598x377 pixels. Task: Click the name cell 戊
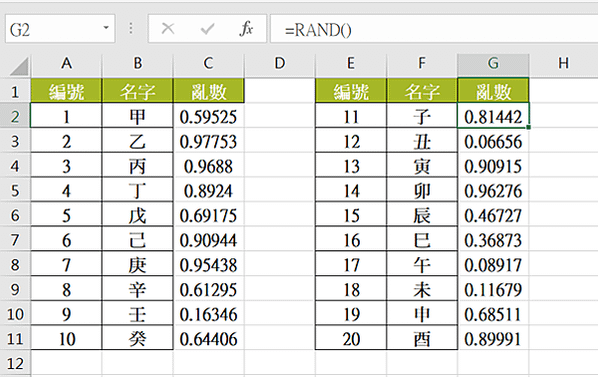(138, 215)
